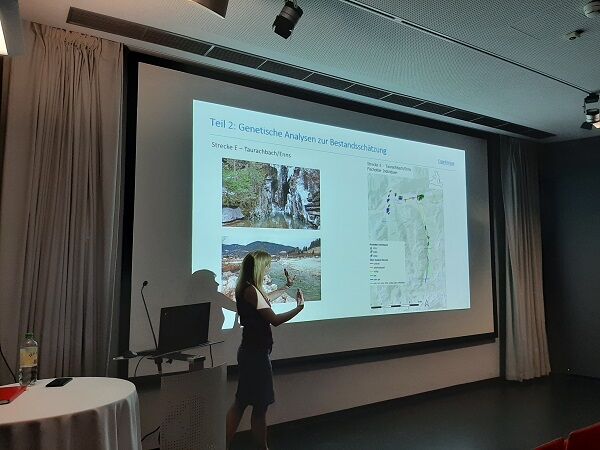
Task: Click the red folder on the table edge
Action: [x=10, y=393]
